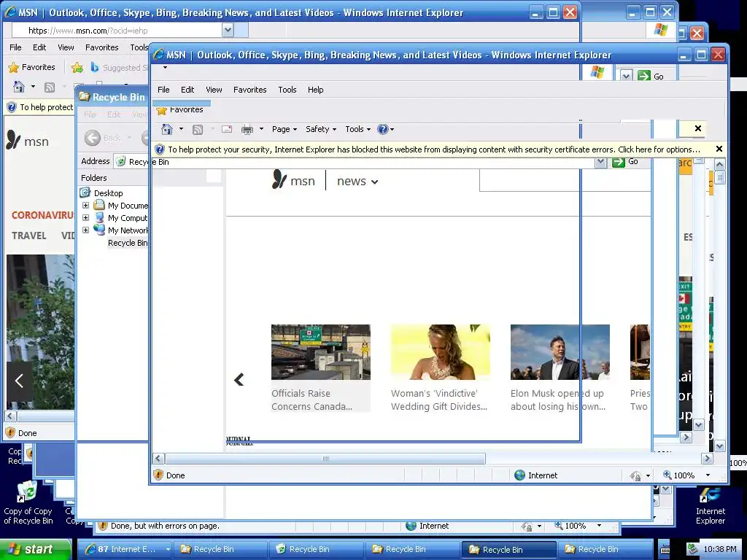The image size is (747, 560).
Task: Open 'Officials Raise Concerns Canada' story thumbnail
Action: tap(321, 352)
